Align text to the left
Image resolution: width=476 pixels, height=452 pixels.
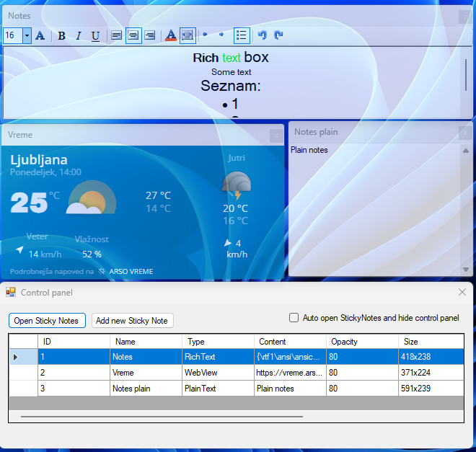[116, 35]
